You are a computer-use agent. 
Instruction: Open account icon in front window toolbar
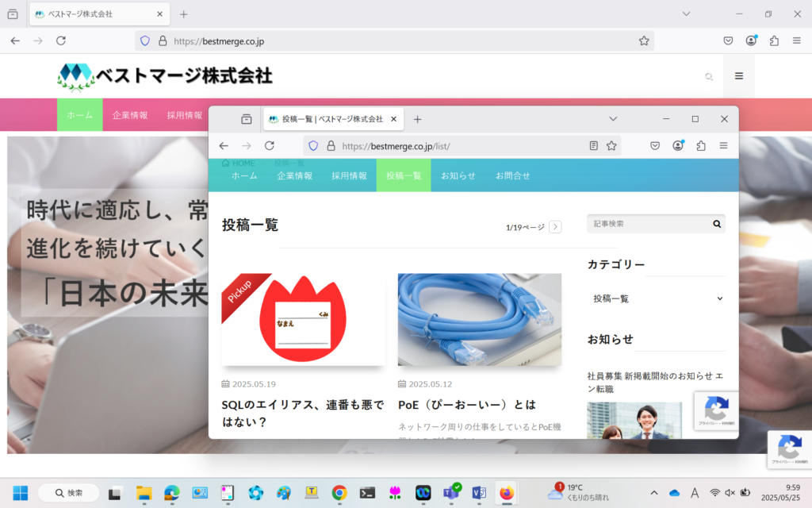[x=678, y=146]
